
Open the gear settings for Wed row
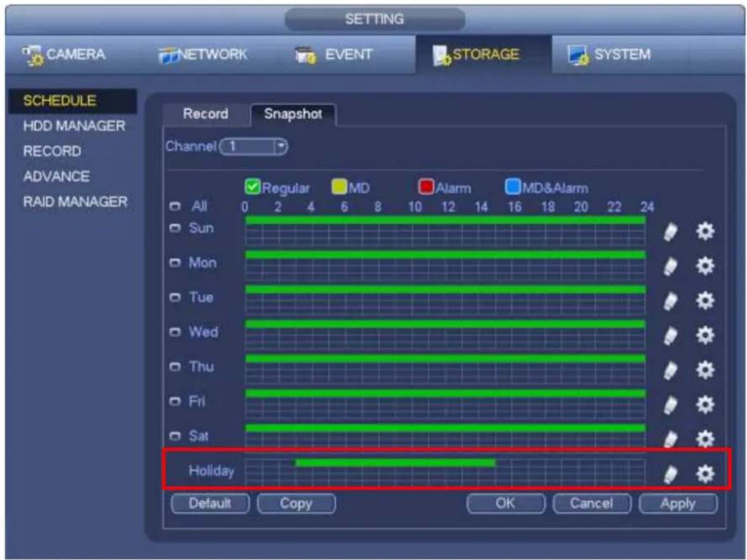pyautogui.click(x=705, y=335)
